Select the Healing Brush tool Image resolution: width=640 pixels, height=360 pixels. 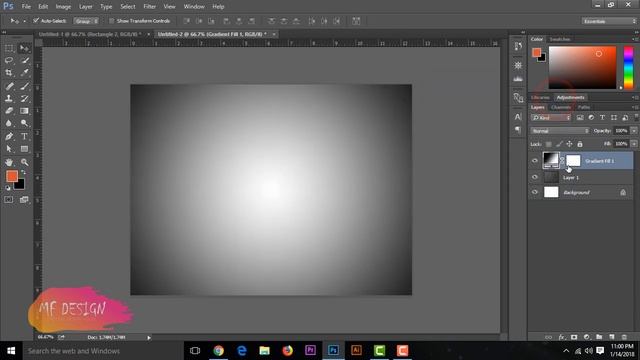pos(9,86)
